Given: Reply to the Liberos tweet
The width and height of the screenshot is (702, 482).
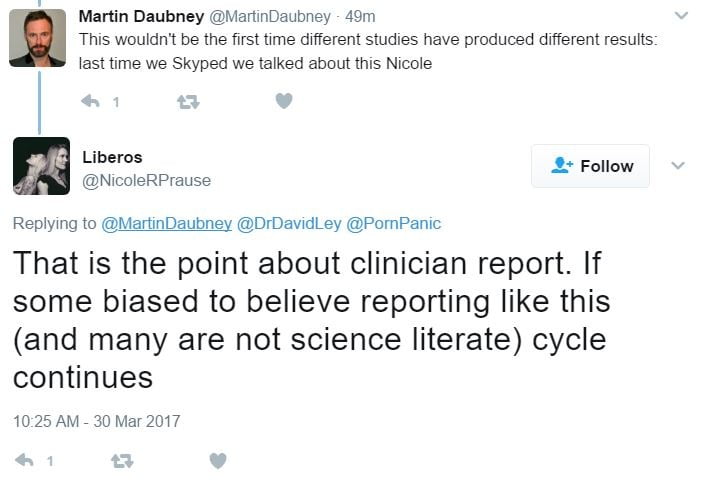Looking at the screenshot, I should tap(25, 460).
